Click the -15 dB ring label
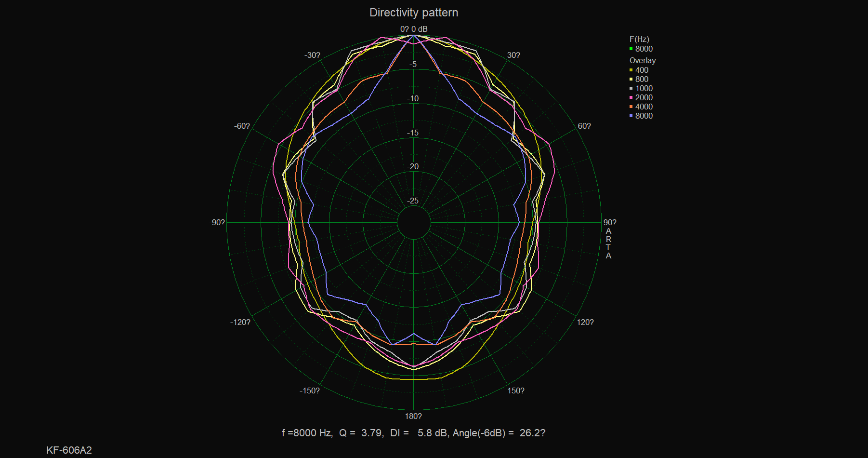868x458 pixels. 413,133
